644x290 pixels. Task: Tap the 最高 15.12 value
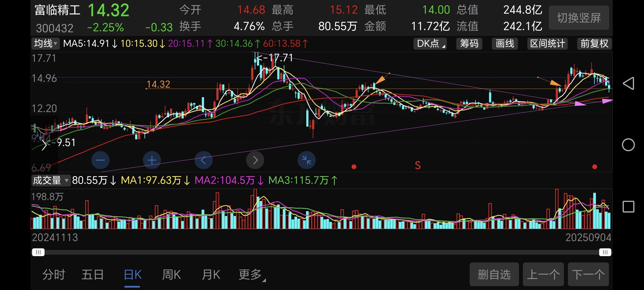344,10
